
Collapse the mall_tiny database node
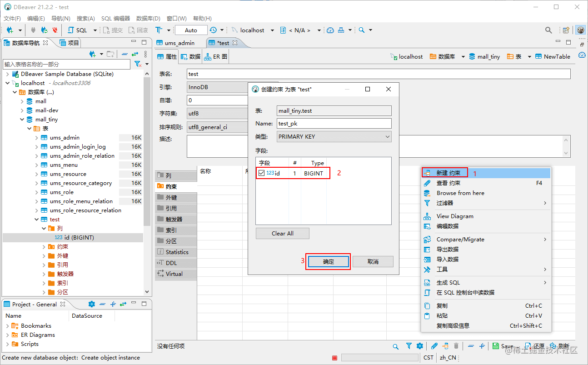click(x=22, y=120)
